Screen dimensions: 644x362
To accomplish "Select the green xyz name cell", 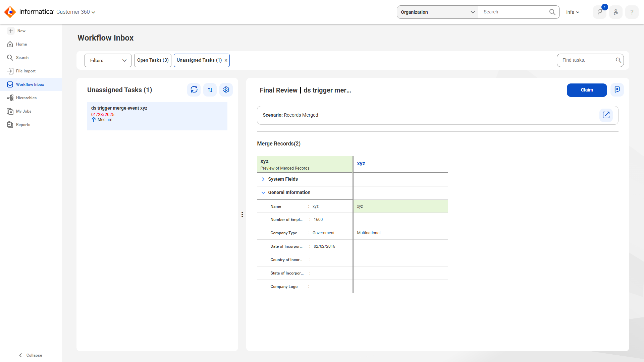I will [400, 206].
